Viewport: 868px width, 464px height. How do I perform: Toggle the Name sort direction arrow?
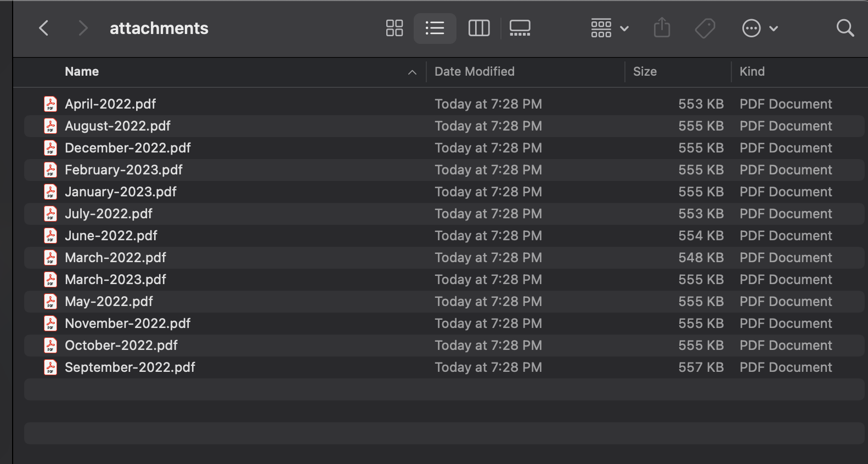tap(413, 72)
